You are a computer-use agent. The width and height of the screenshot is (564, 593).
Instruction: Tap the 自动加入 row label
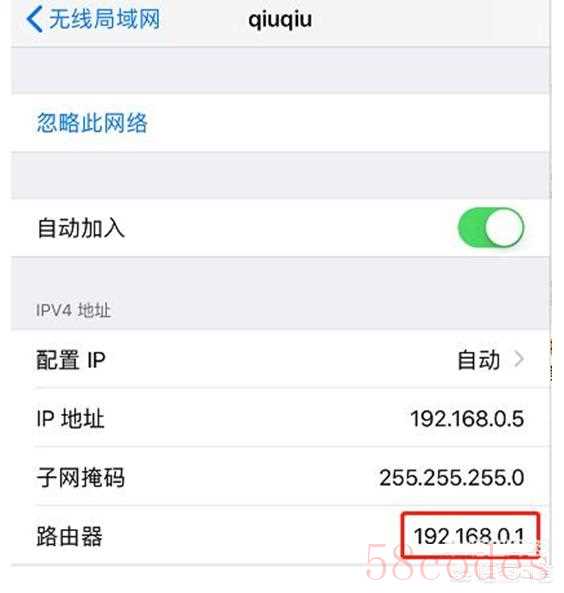81,228
